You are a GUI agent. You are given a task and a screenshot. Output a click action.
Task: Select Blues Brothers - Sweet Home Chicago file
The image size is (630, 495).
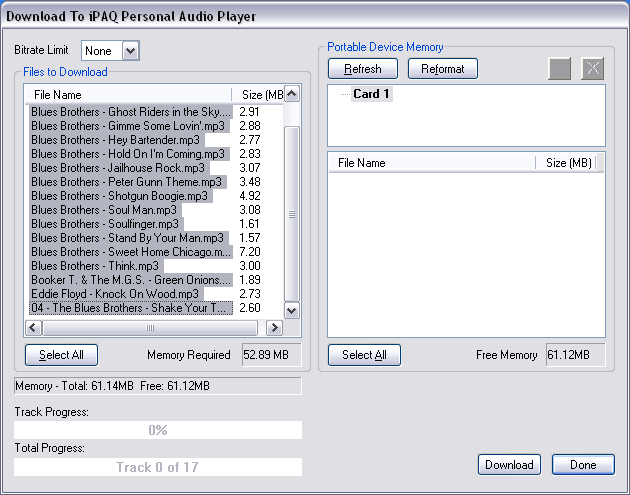pos(131,252)
